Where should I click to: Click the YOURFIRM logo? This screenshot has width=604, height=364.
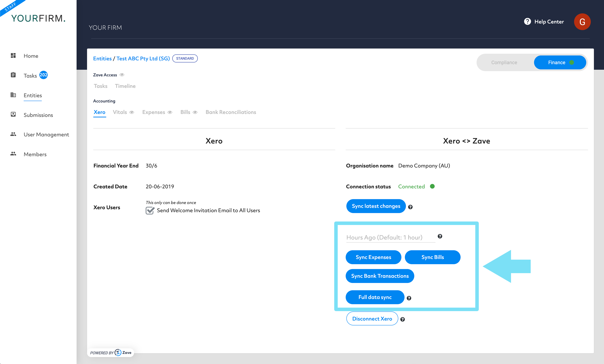click(x=38, y=18)
